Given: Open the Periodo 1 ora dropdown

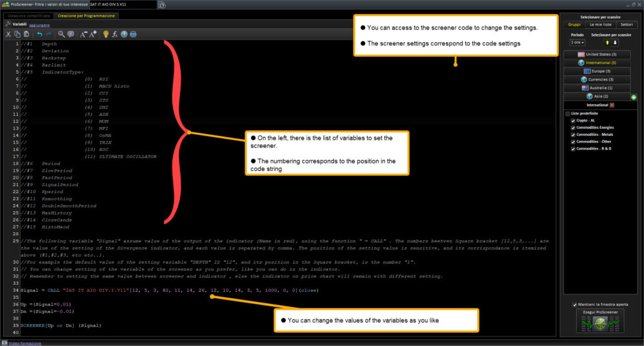Looking at the screenshot, I should 577,43.
